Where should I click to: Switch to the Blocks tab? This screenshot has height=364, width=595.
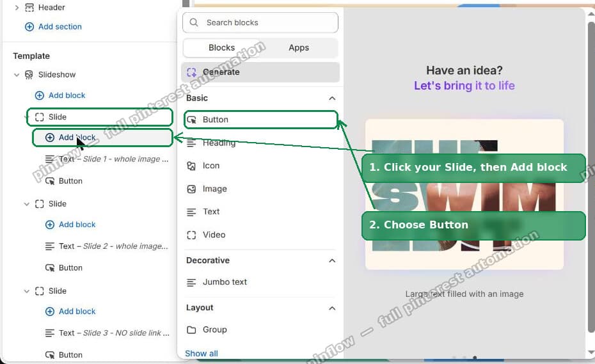tap(221, 48)
